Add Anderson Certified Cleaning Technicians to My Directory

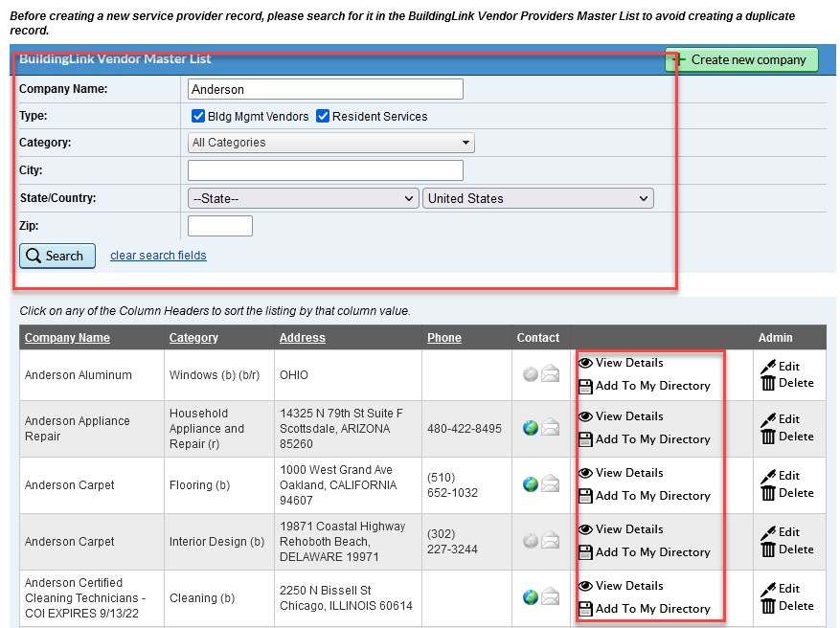[x=645, y=609]
